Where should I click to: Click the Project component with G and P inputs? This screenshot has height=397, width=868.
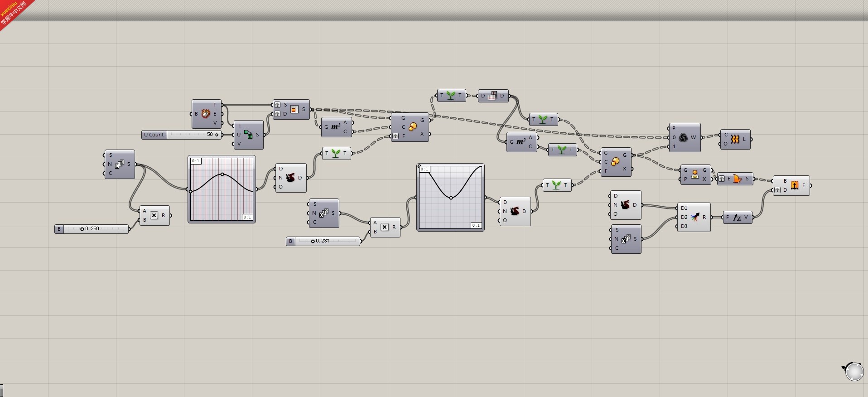coord(695,174)
